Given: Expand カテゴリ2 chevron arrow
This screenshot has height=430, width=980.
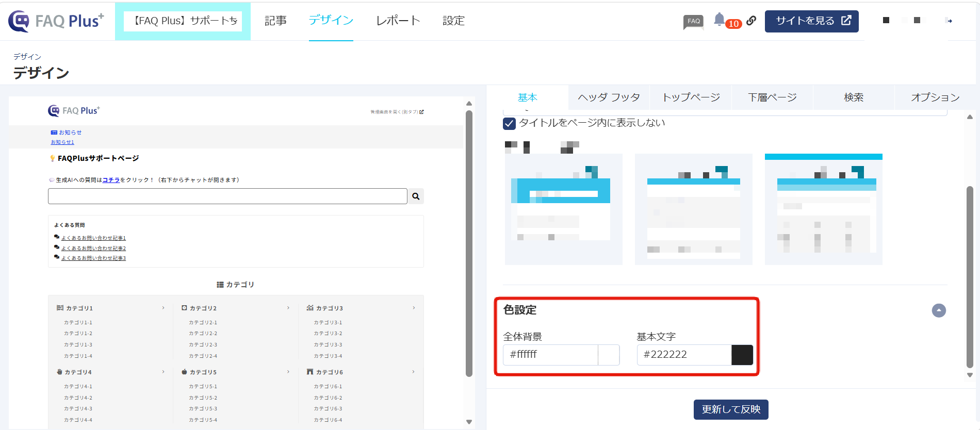Looking at the screenshot, I should pos(288,308).
